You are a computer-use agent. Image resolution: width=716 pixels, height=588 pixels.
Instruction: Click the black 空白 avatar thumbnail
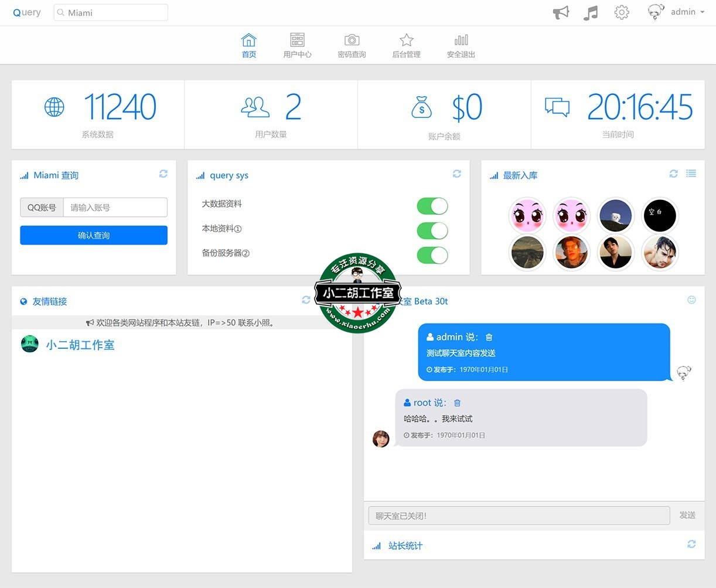point(660,215)
